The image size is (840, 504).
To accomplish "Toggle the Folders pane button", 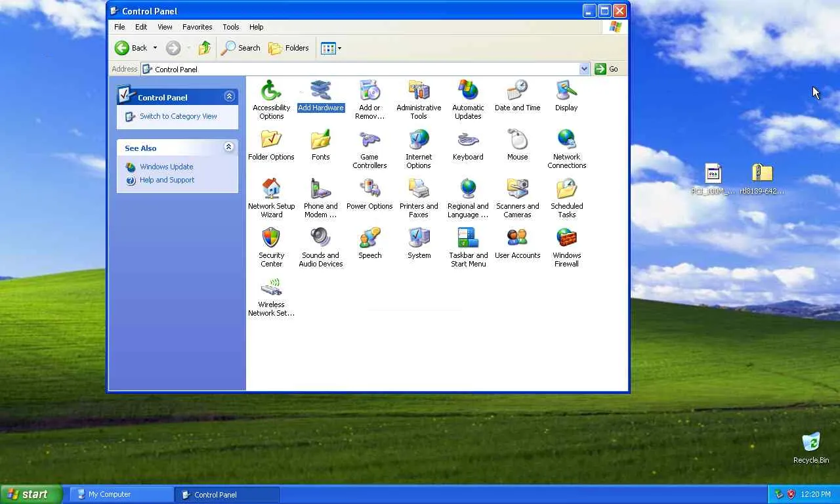I will [x=289, y=48].
